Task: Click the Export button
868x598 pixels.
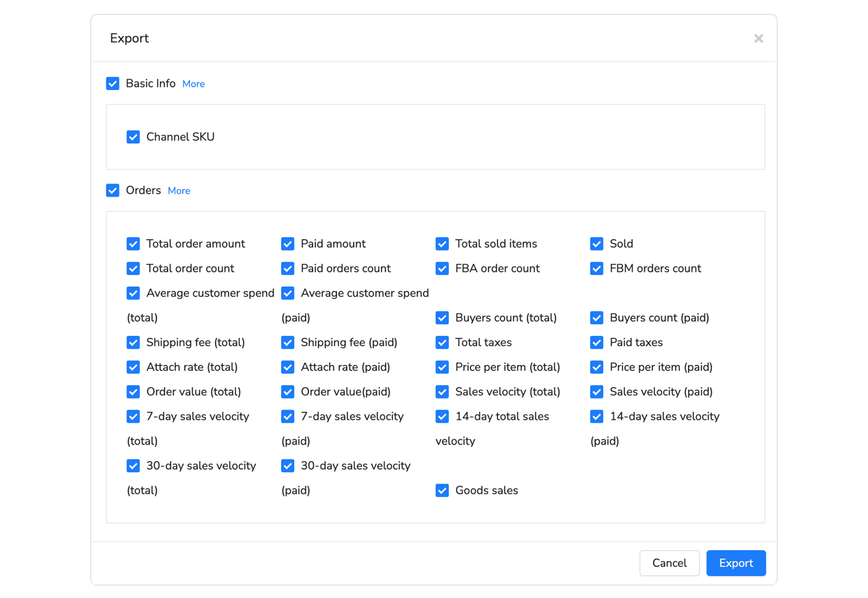Action: click(736, 563)
